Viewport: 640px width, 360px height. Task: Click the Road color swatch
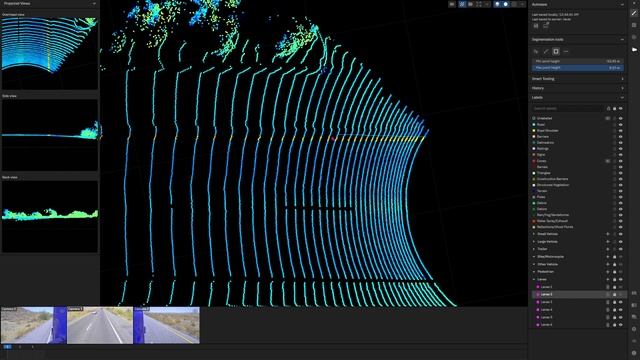point(534,124)
